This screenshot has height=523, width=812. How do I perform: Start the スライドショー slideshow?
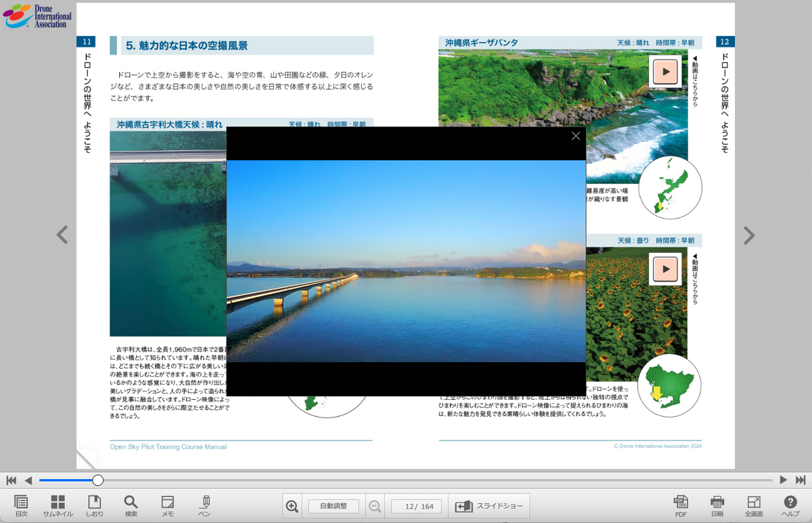(489, 506)
